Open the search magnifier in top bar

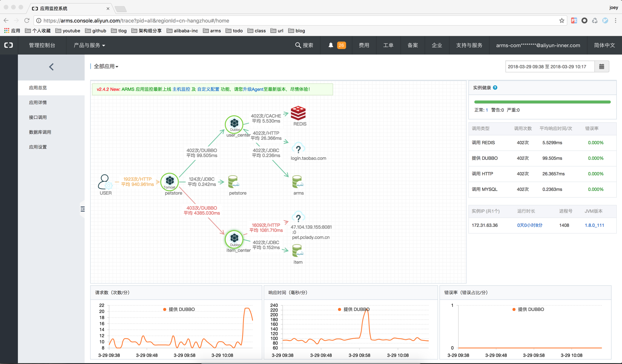coord(298,45)
